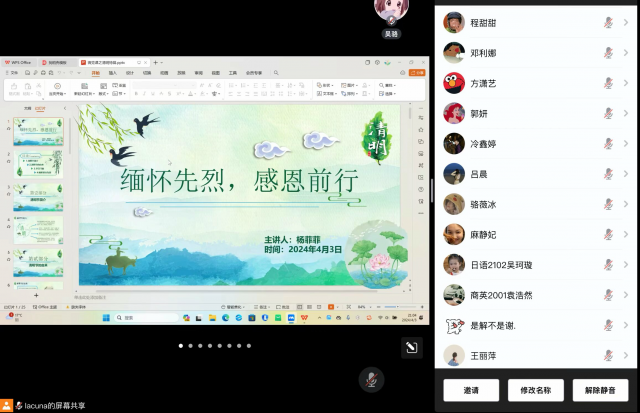Image resolution: width=640 pixels, height=413 pixels.
Task: Expand details chevron for 方潇艺
Action: coord(625,83)
